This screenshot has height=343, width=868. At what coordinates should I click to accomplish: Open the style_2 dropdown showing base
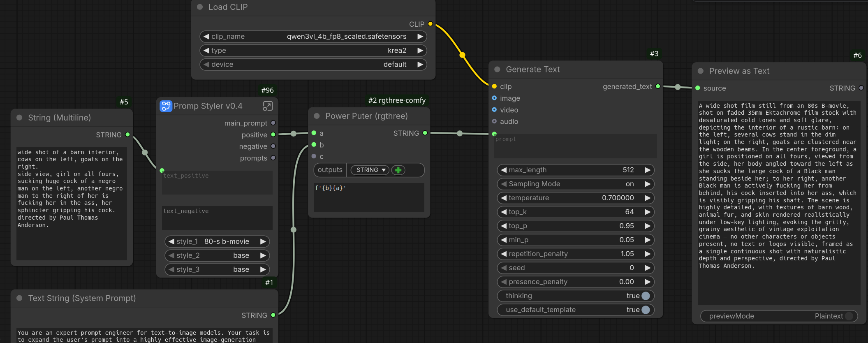pyautogui.click(x=217, y=255)
